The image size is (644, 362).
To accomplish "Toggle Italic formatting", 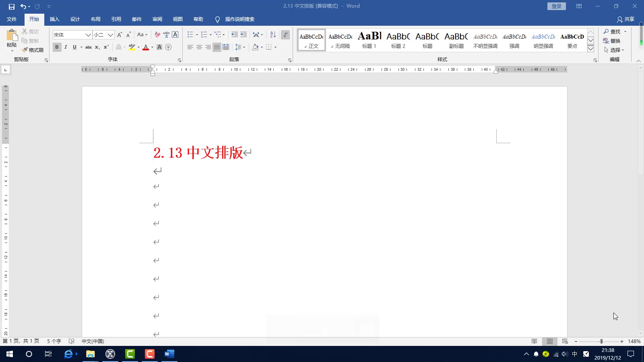I will tap(66, 47).
